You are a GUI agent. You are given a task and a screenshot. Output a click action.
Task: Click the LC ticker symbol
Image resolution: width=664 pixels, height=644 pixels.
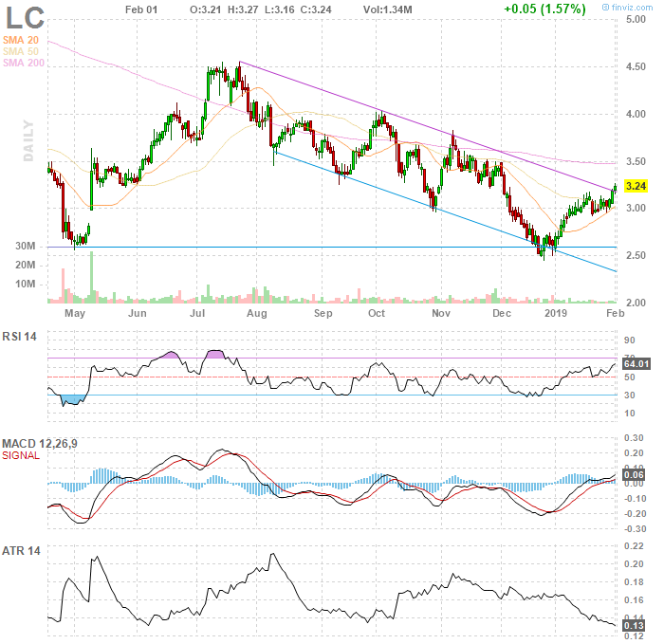[26, 17]
